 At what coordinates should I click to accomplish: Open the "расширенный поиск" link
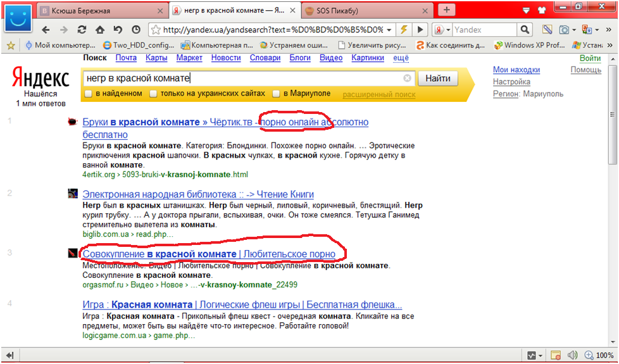pos(379,95)
